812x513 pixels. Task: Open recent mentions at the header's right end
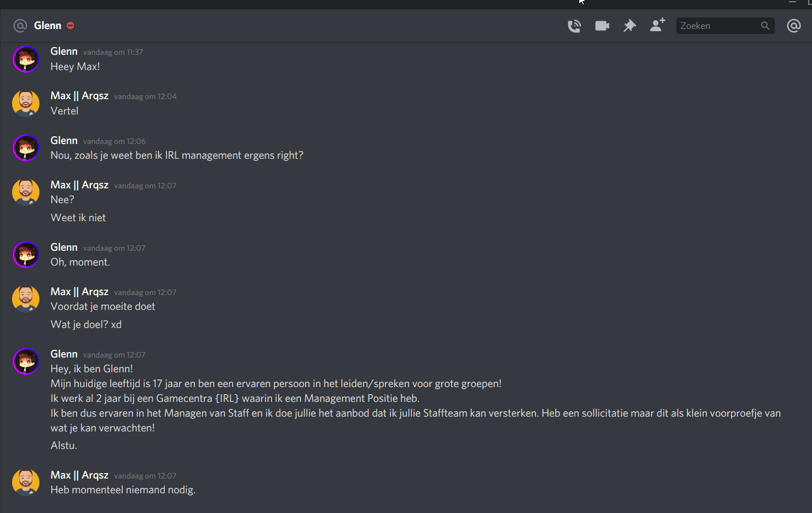793,26
